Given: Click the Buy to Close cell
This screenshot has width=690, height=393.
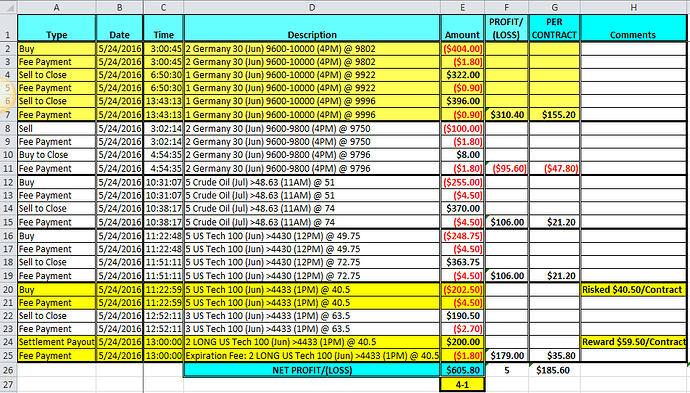Looking at the screenshot, I should (x=56, y=155).
